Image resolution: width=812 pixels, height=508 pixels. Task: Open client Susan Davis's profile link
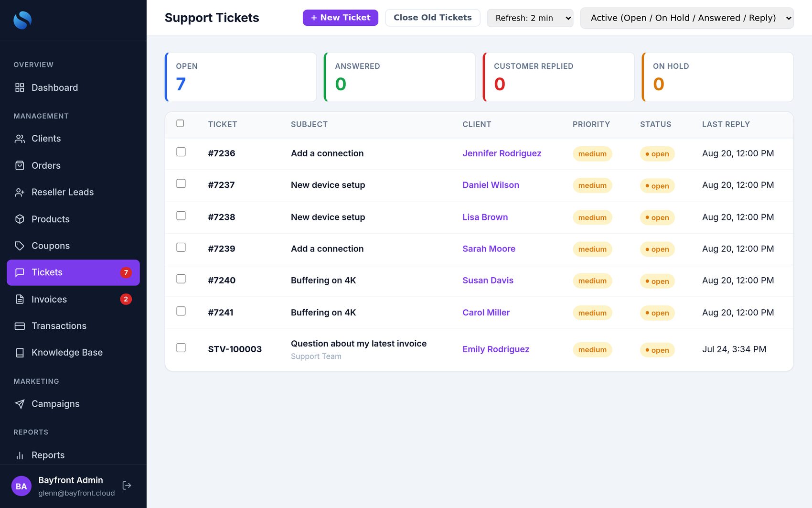point(488,281)
